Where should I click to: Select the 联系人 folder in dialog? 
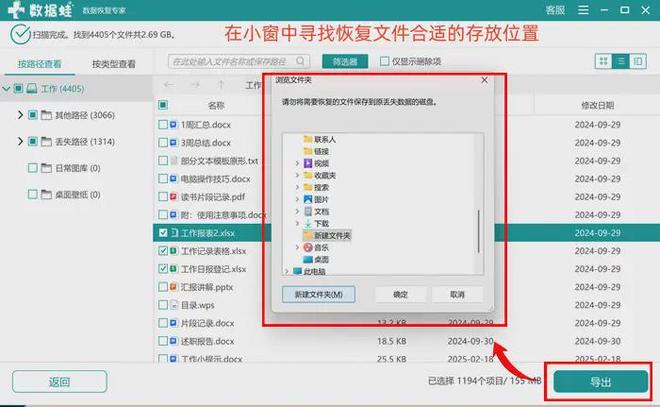(319, 139)
